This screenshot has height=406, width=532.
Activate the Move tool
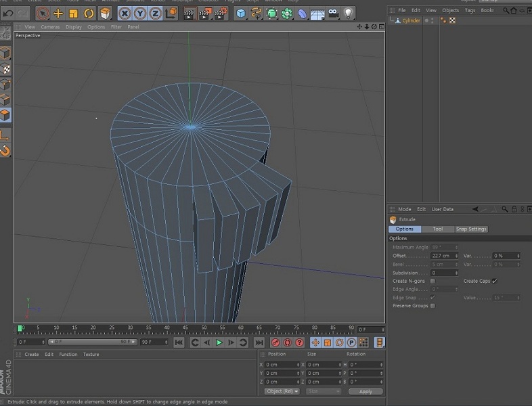pyautogui.click(x=58, y=14)
